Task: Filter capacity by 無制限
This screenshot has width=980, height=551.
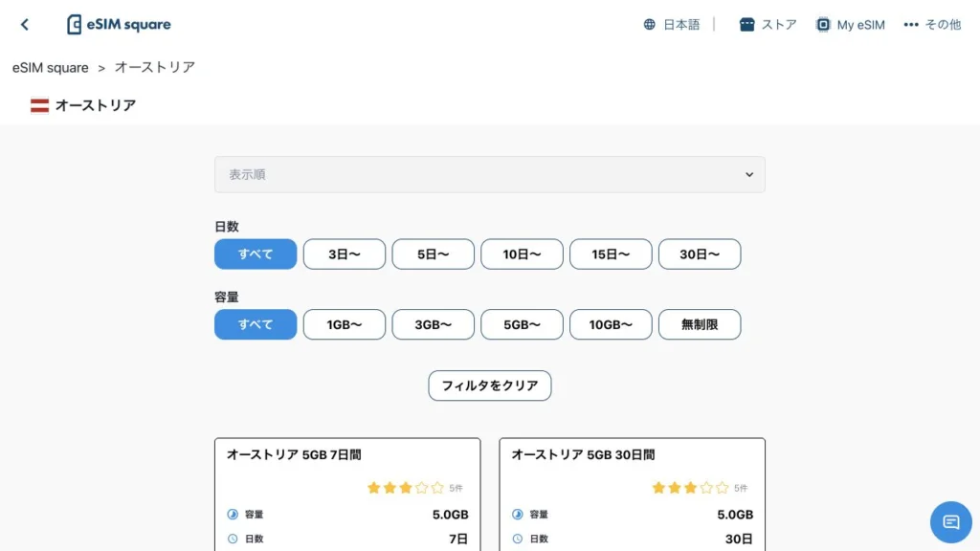Action: [700, 324]
